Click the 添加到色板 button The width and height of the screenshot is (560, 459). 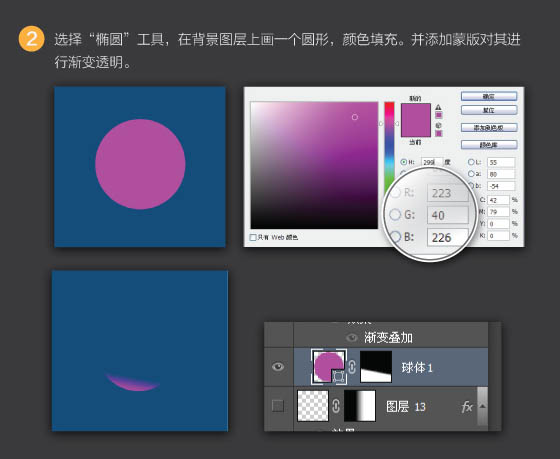489,128
